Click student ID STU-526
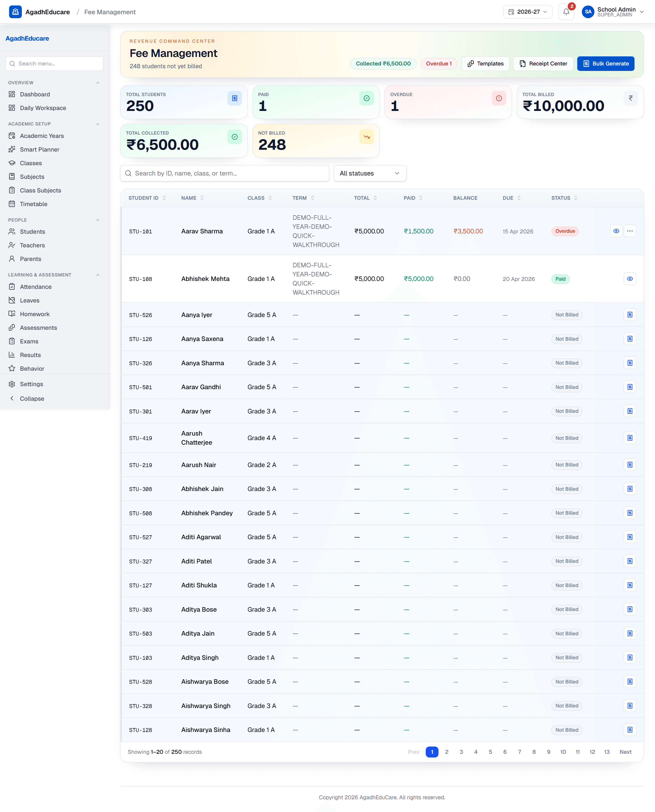Screen dimensions: 655x812 pyautogui.click(x=140, y=315)
